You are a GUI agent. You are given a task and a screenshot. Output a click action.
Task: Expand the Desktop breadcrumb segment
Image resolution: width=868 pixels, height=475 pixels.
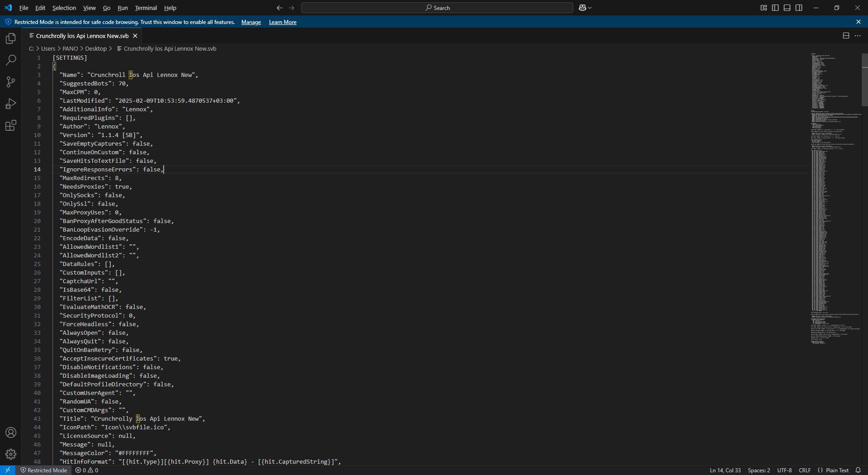pos(96,48)
